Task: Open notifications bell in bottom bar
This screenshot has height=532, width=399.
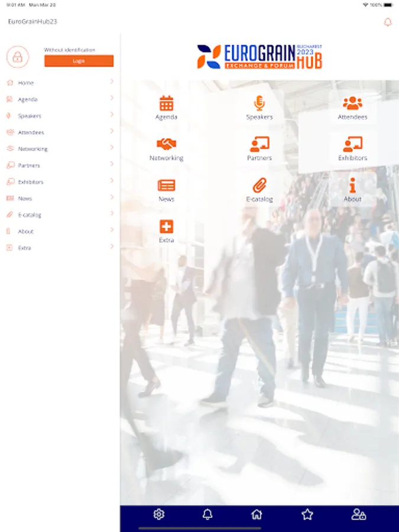Action: pos(207,514)
